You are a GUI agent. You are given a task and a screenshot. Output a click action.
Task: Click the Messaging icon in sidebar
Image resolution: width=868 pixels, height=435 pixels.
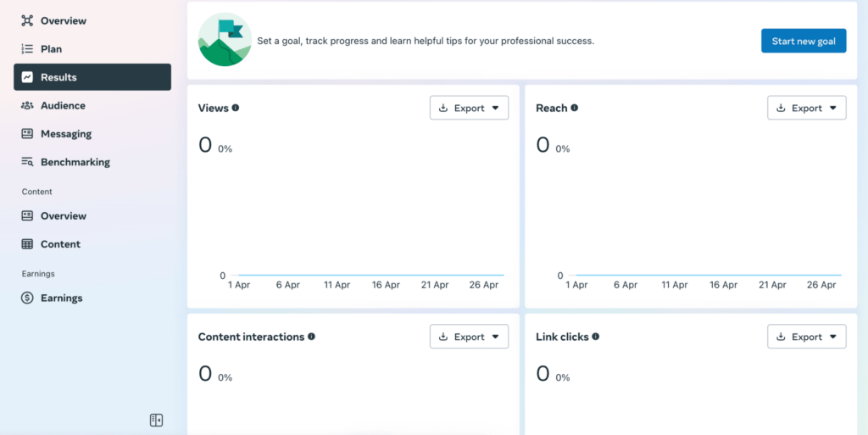point(27,134)
